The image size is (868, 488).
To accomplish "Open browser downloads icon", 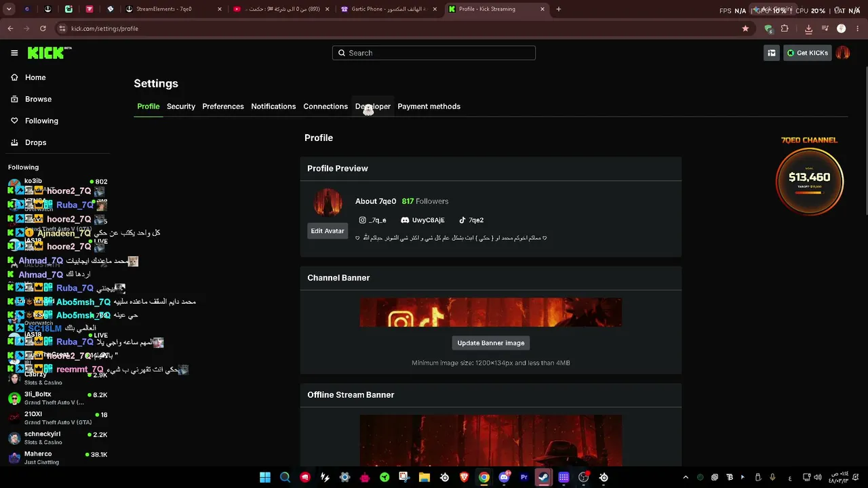I will point(808,28).
